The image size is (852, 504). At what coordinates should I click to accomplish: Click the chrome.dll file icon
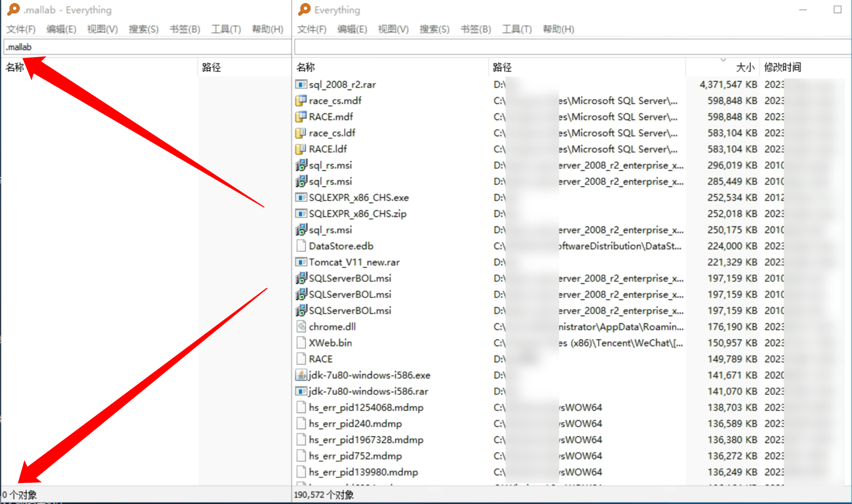pos(301,326)
